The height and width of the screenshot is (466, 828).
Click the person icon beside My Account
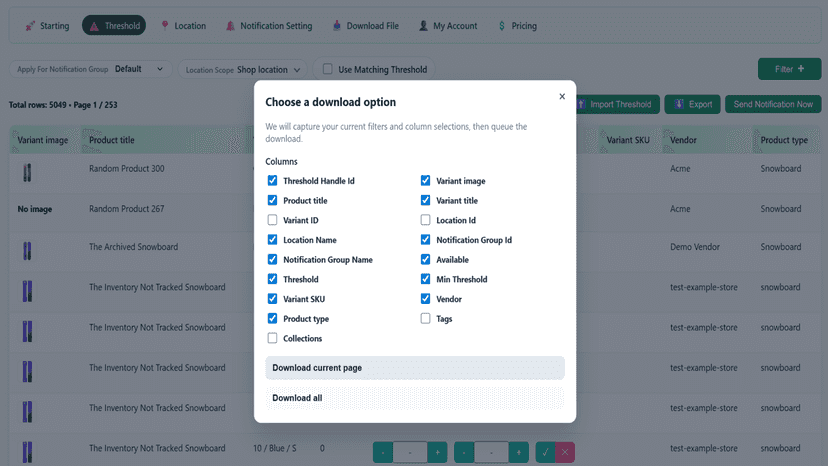(x=423, y=26)
